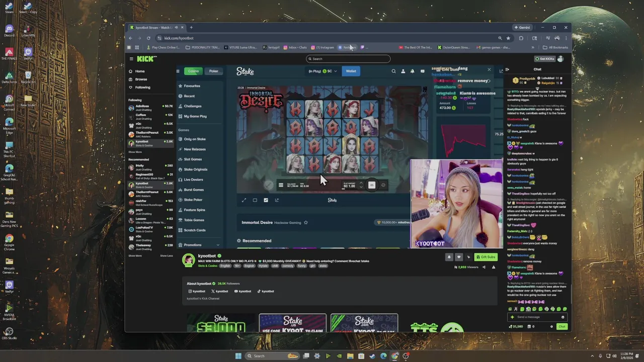Viewport: 644px width, 362px height.
Task: Favourite Immortal Desire with the star icon
Action: [305, 222]
